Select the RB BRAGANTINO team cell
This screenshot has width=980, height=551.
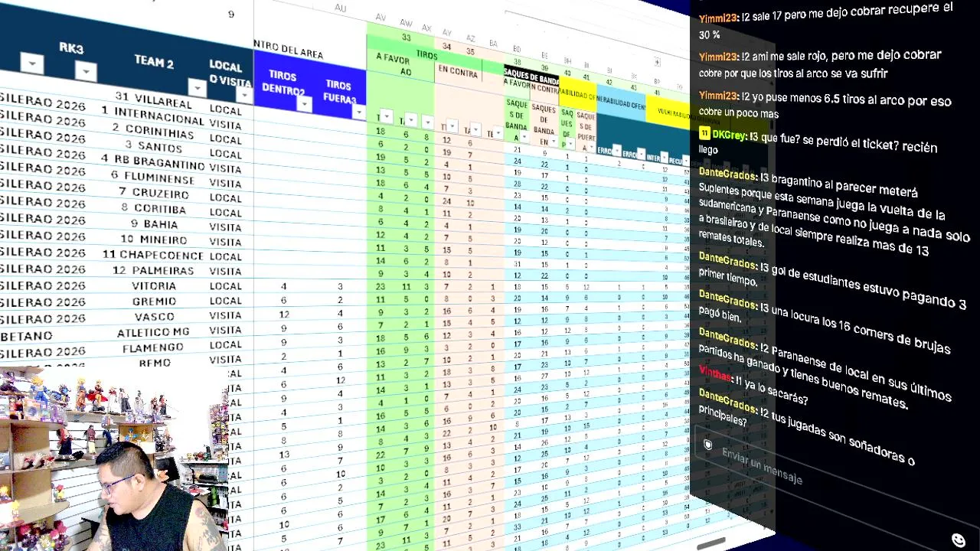[153, 162]
